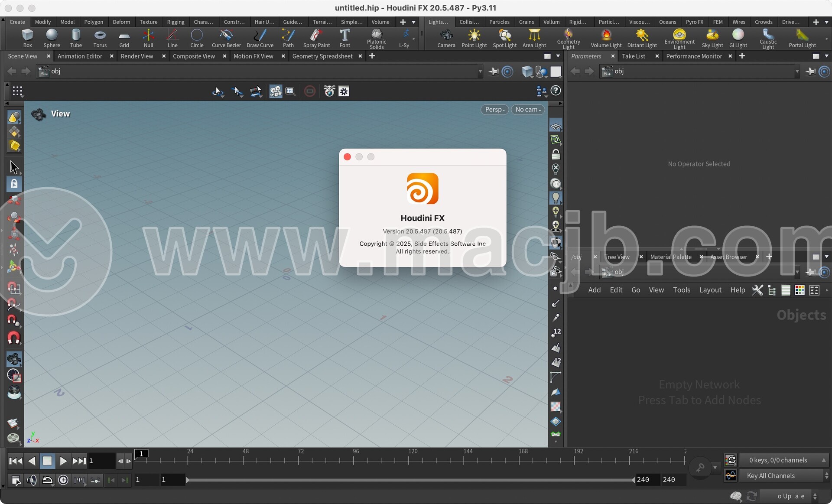Create a Null object

point(148,38)
